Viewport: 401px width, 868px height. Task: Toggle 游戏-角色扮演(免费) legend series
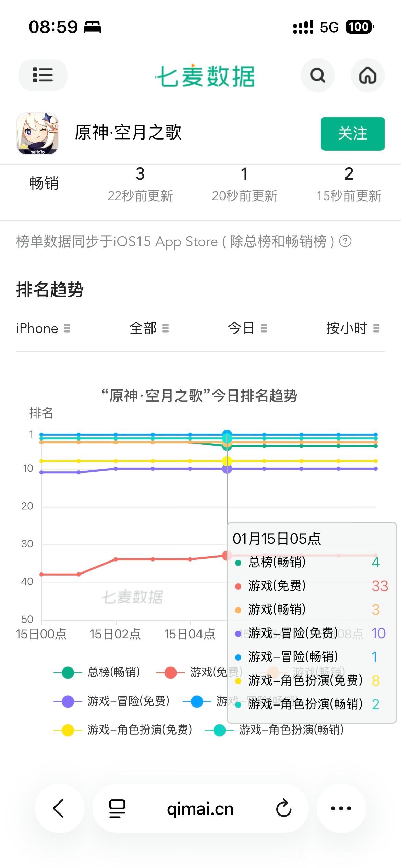123,730
